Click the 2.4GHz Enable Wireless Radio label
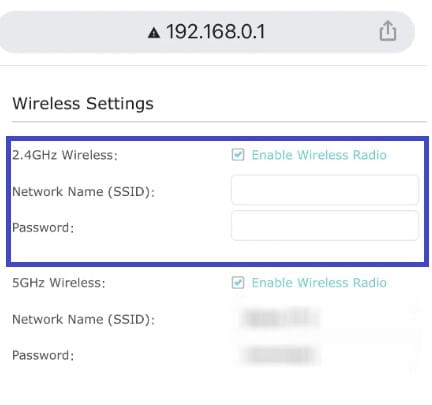This screenshot has width=432, height=405. (319, 155)
